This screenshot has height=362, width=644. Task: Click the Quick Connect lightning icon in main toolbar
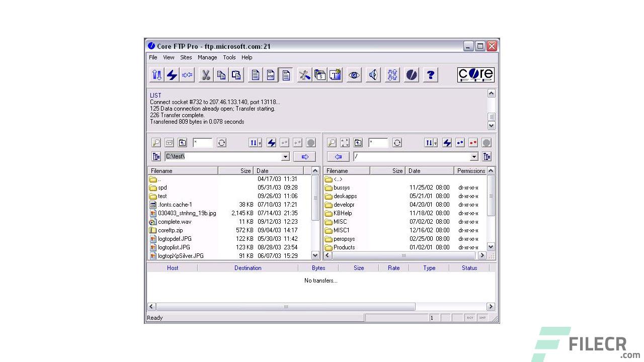pyautogui.click(x=172, y=75)
